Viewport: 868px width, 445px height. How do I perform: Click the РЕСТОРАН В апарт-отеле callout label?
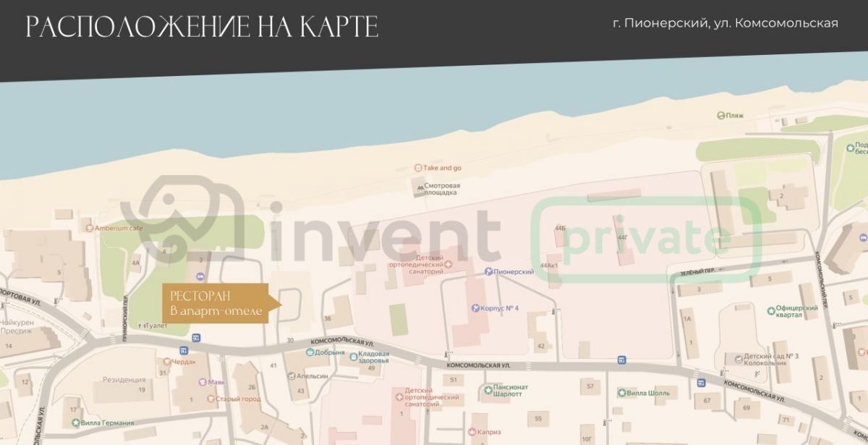point(216,303)
